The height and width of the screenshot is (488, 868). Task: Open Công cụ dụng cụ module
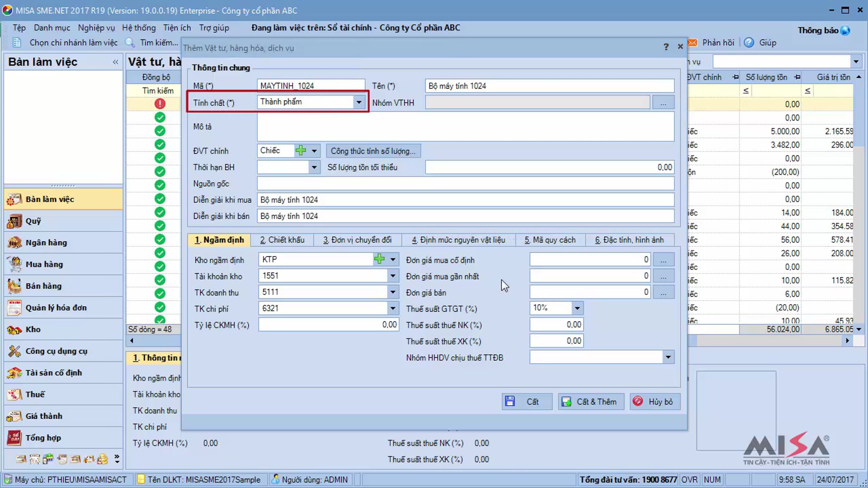click(63, 351)
